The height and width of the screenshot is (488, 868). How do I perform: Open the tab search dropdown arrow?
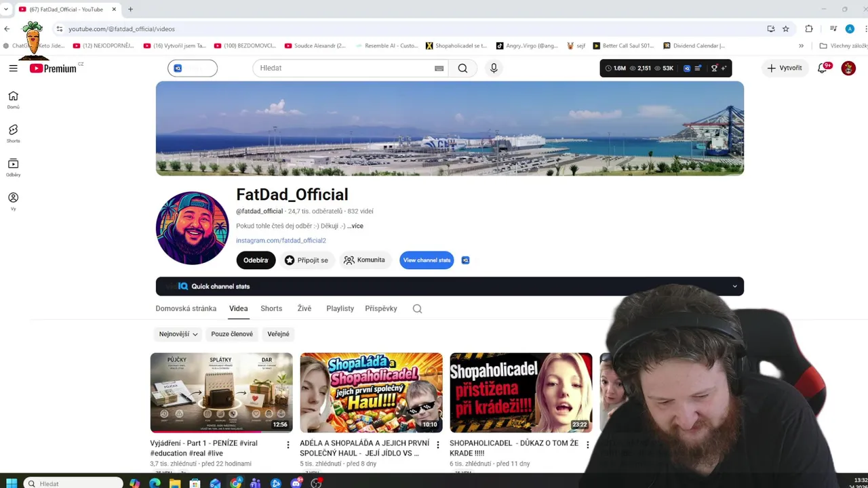(5, 9)
